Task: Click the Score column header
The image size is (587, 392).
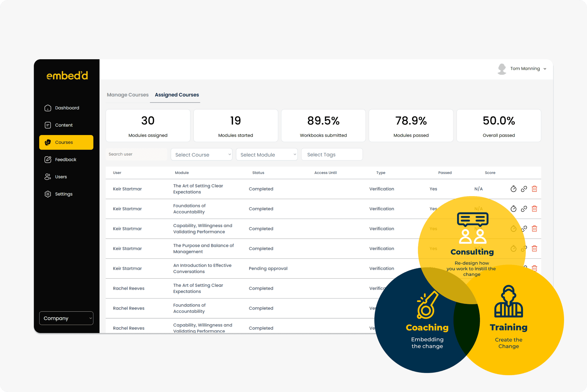Action: pyautogui.click(x=490, y=173)
